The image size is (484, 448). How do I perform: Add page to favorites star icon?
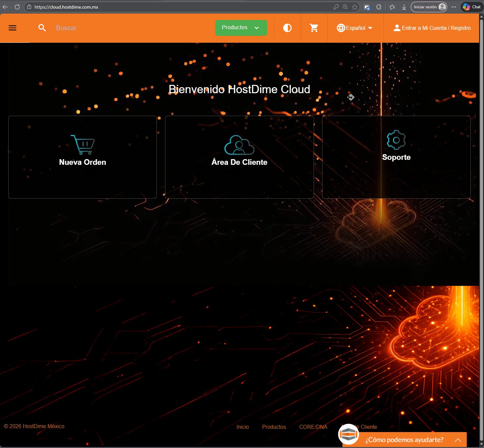(x=355, y=7)
